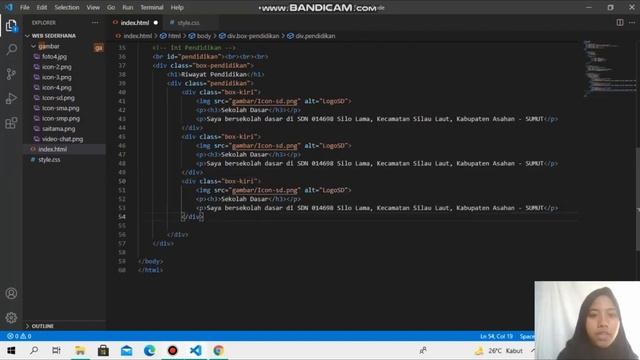The width and height of the screenshot is (640, 360).
Task: Click div.box-pendidikan breadcrumb segment
Action: [x=253, y=36]
